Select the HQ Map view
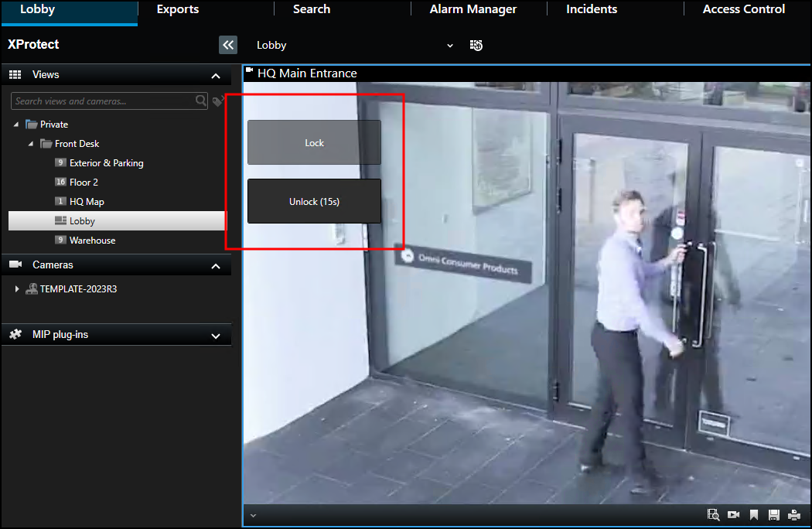This screenshot has width=812, height=529. pos(87,202)
